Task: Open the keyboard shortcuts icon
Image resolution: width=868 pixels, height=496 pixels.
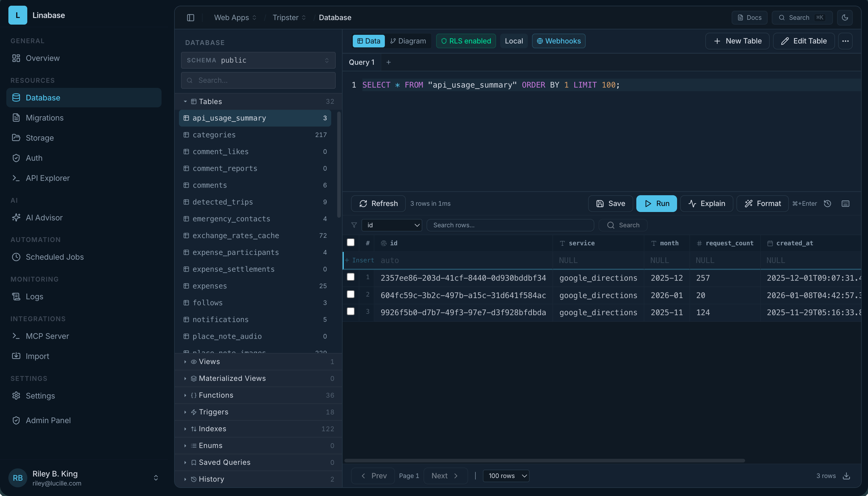Action: (x=846, y=204)
